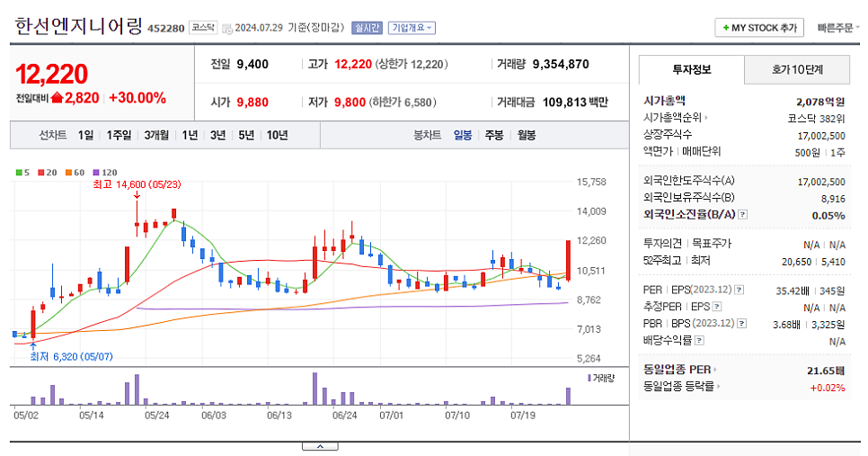Click the 외국인소진율 0.05% value
The width and height of the screenshot is (868, 456).
[828, 216]
